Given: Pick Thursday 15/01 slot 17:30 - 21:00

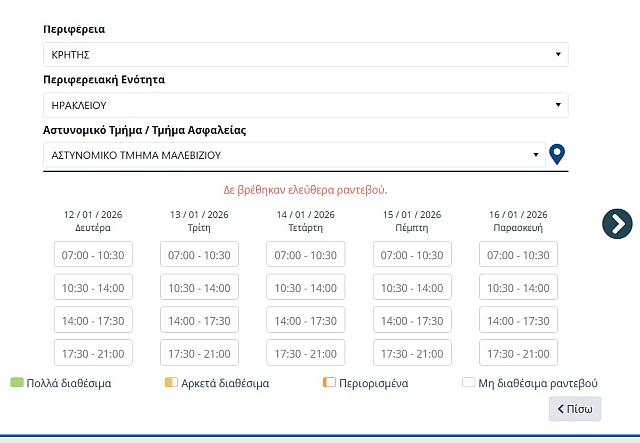Looking at the screenshot, I should coord(412,354).
